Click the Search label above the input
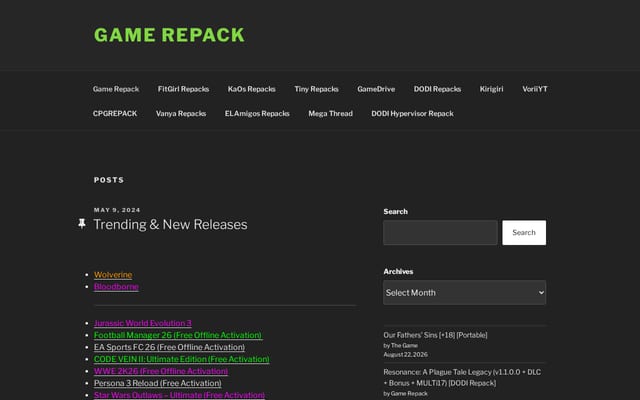The image size is (640, 400). 395,211
